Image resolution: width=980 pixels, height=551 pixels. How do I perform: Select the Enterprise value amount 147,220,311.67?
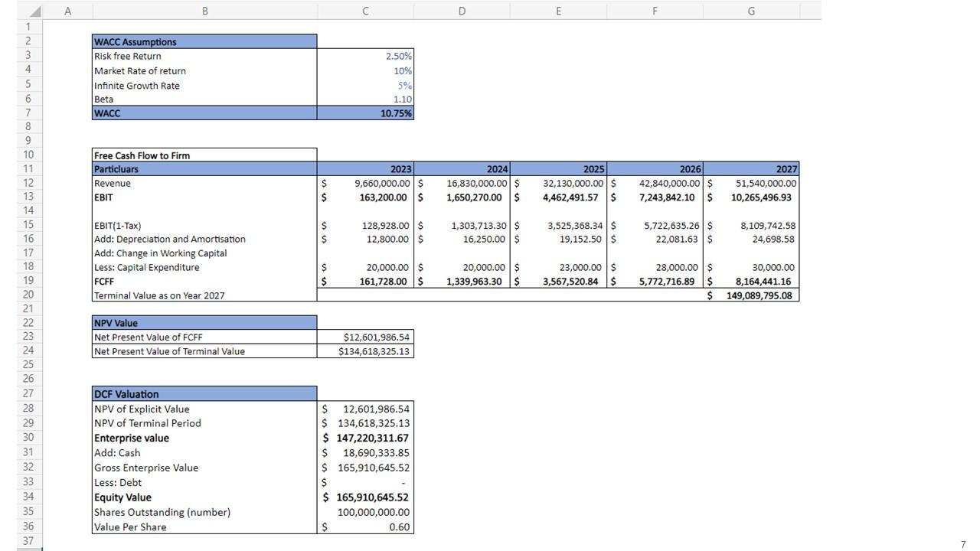click(x=365, y=439)
